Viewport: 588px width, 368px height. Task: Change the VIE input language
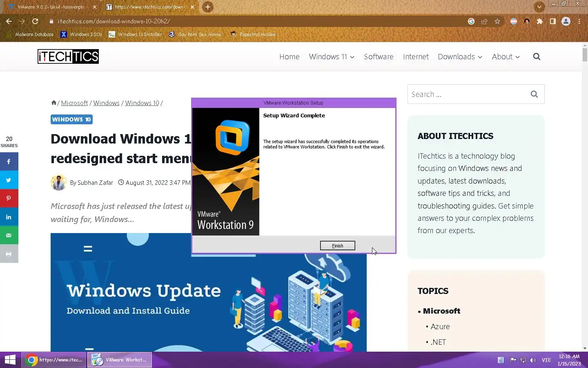[546, 360]
